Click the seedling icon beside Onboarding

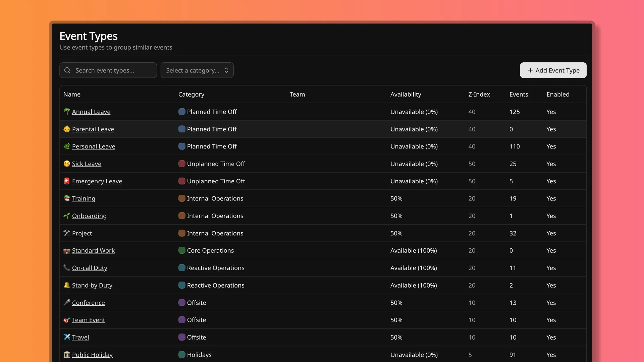67,216
